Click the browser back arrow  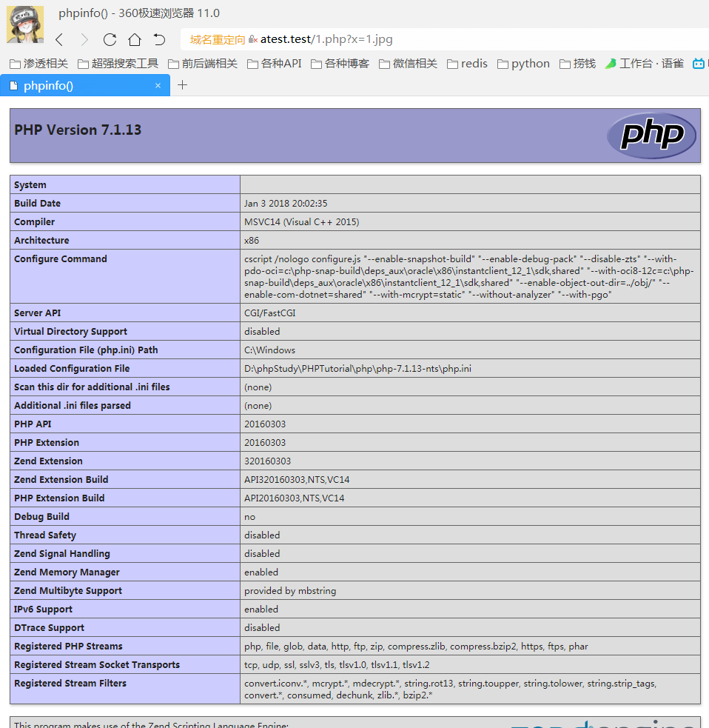[x=59, y=39]
